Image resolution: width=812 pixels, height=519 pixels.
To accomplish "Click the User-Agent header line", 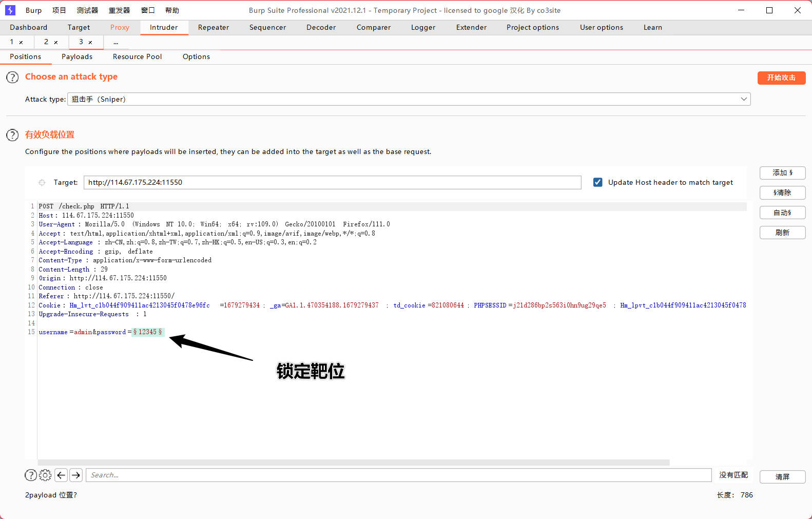I will click(x=214, y=224).
